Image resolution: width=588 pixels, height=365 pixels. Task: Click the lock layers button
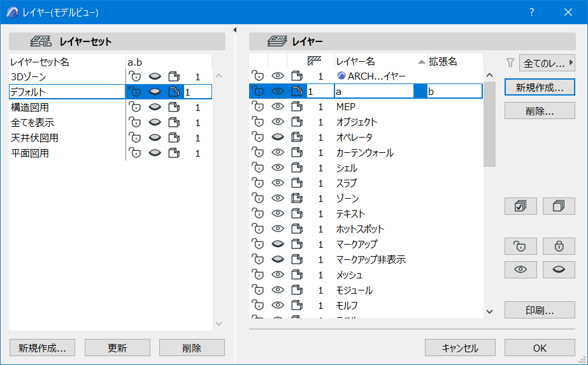[559, 246]
